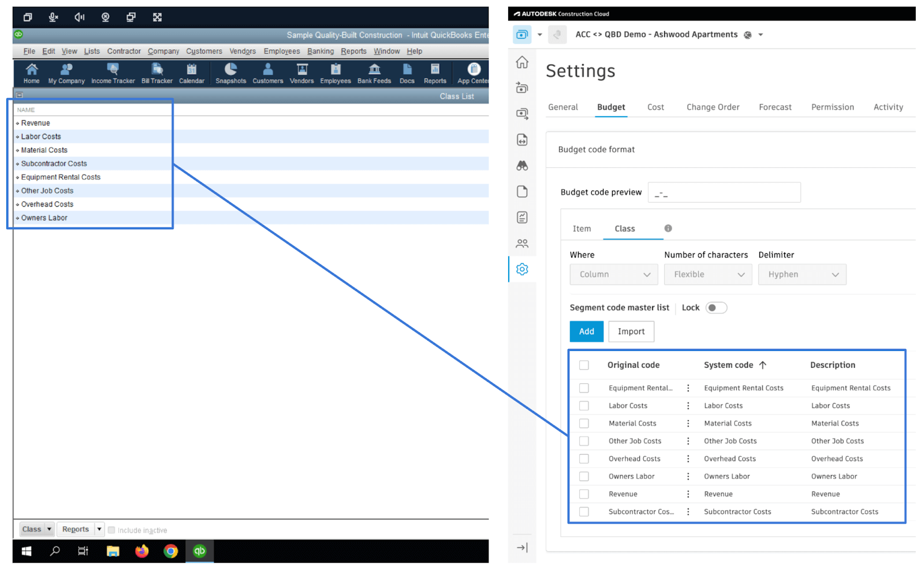This screenshot has width=924, height=572.
Task: Open the Lists menu in QuickBooks
Action: [x=92, y=51]
